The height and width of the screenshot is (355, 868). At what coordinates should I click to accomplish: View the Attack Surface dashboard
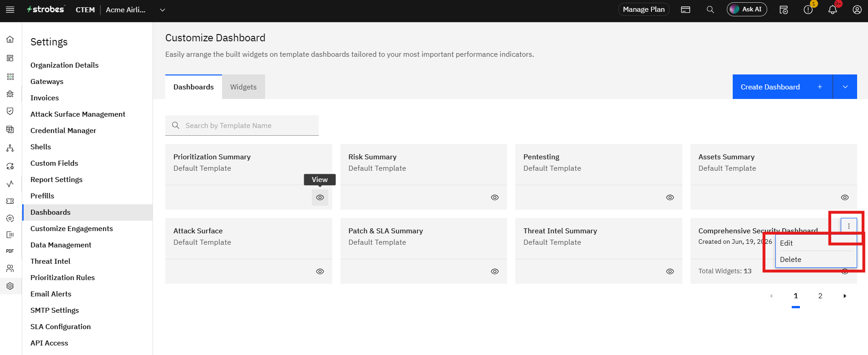point(320,271)
